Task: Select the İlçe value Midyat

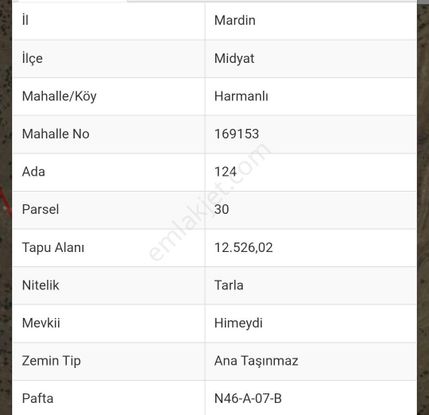Action: click(234, 59)
